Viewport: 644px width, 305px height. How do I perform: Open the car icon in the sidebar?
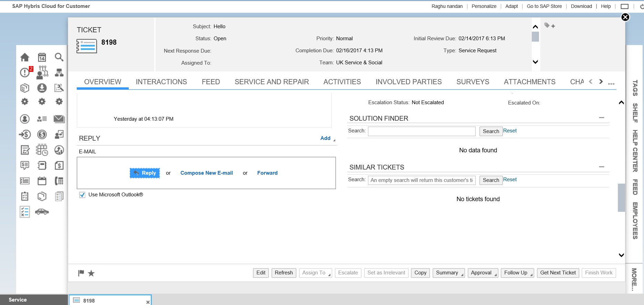[x=42, y=212]
